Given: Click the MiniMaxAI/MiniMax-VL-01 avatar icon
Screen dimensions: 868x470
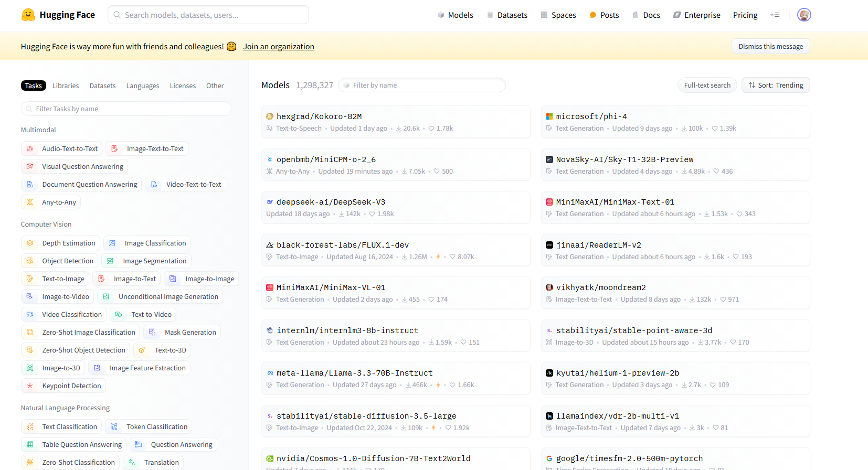Looking at the screenshot, I should tap(270, 287).
